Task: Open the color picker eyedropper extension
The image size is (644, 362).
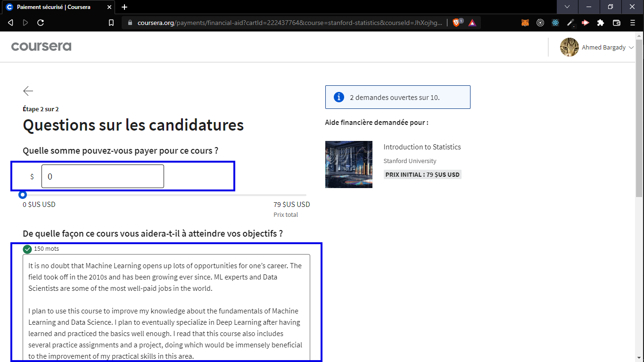Action: point(570,23)
